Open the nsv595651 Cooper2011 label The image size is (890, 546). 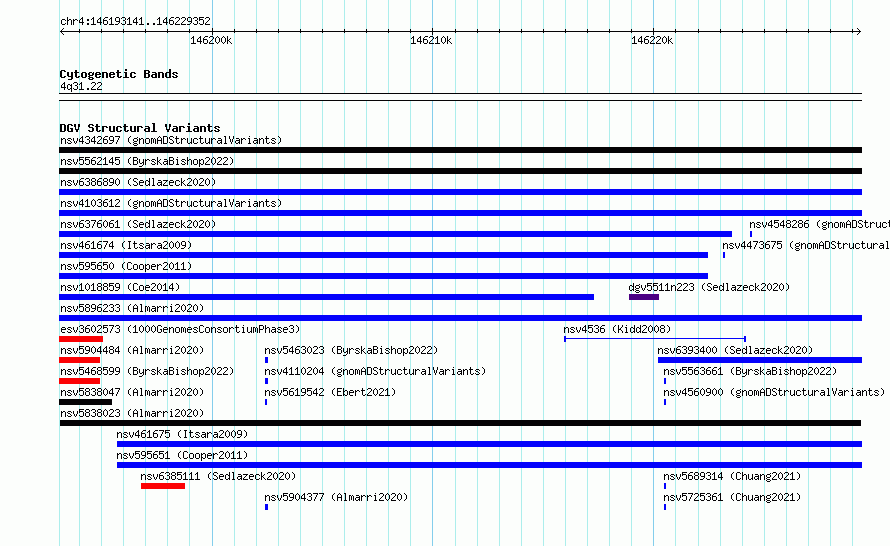[x=182, y=455]
